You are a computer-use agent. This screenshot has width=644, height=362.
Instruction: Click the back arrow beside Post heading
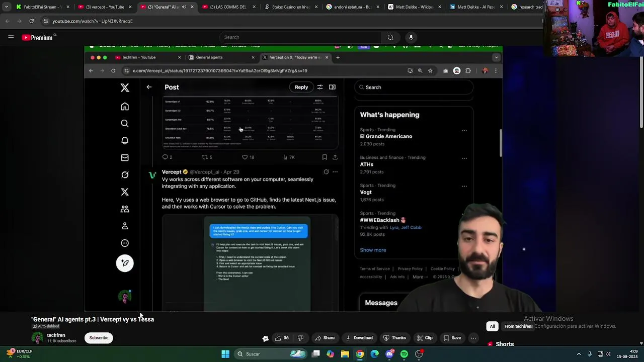pyautogui.click(x=149, y=87)
